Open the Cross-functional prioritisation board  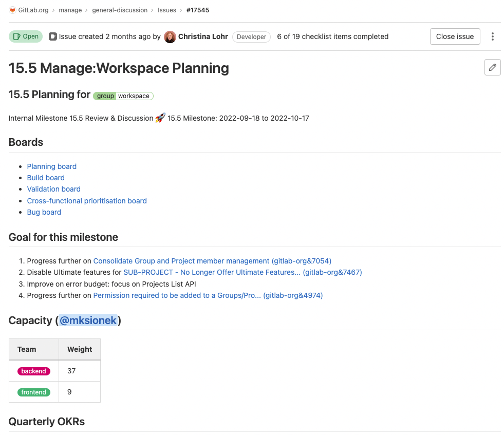87,200
